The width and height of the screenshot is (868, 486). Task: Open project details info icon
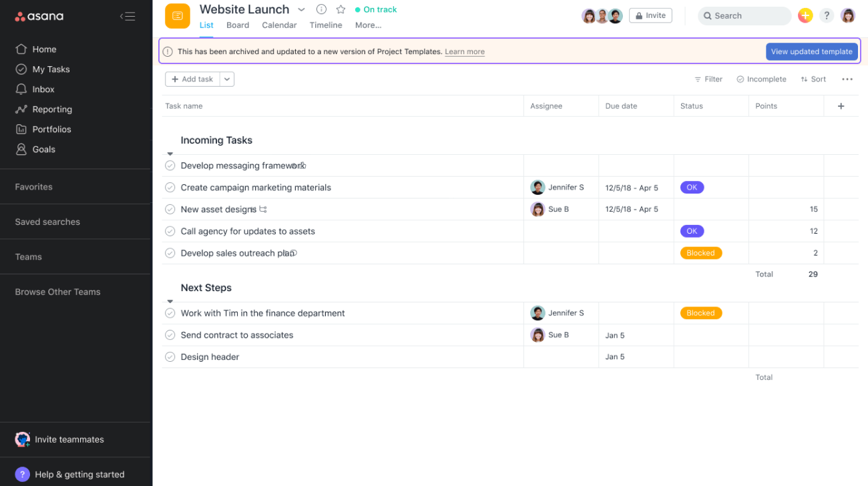[x=321, y=9]
